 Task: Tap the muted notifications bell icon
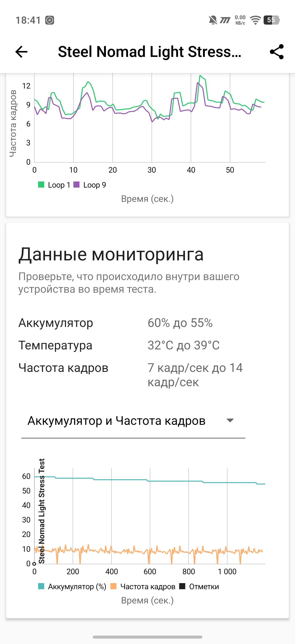pos(213,20)
